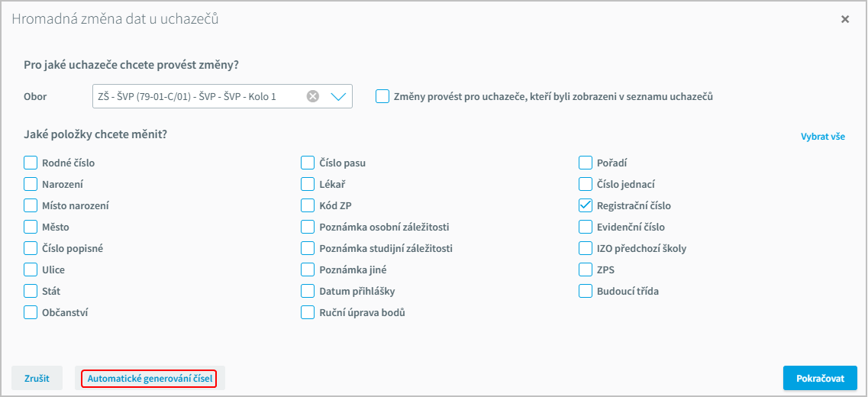
Task: Check the Datum přihlášky option
Action: coord(308,291)
